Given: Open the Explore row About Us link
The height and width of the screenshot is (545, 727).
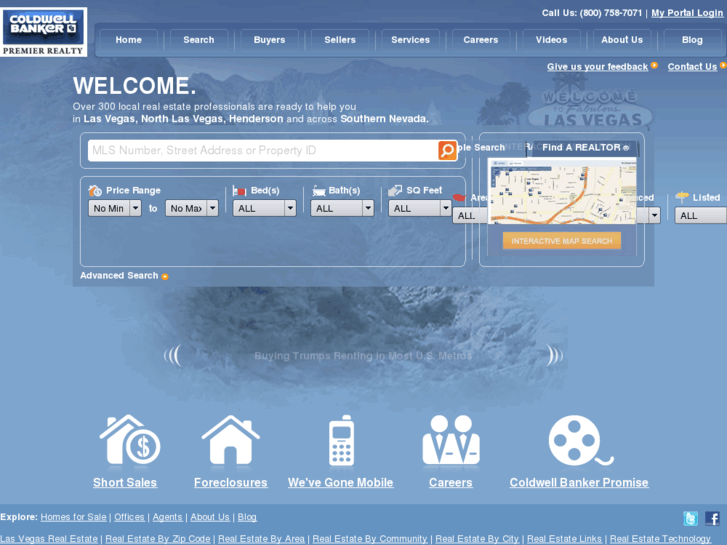Looking at the screenshot, I should pos(210,517).
